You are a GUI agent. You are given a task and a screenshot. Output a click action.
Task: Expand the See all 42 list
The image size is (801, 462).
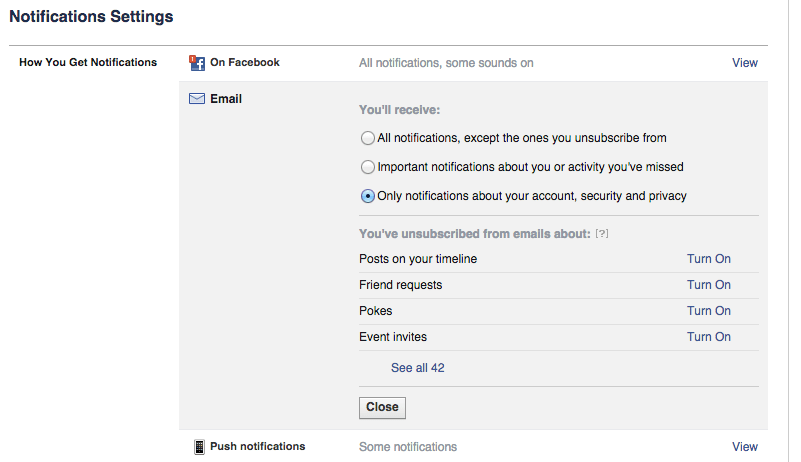coord(417,368)
